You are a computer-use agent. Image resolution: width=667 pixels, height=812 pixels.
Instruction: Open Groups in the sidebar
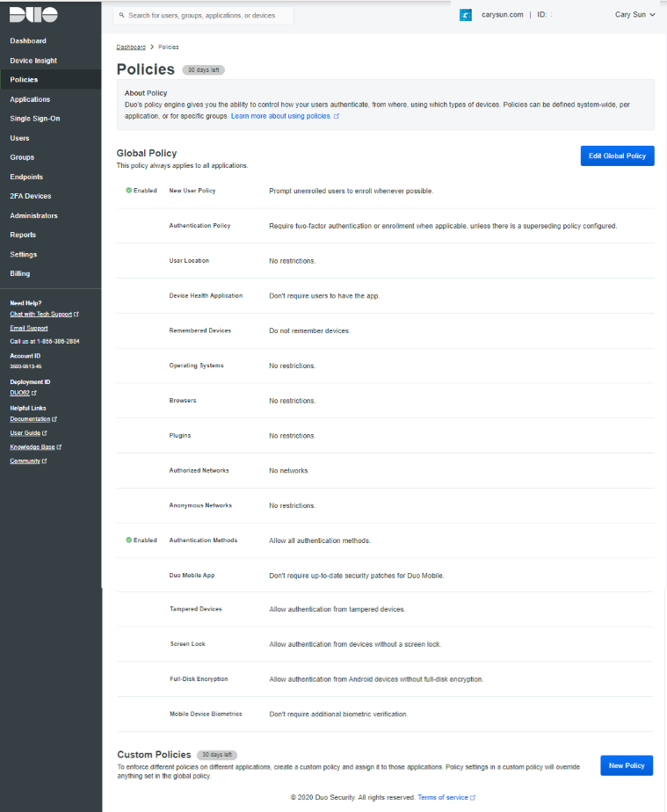pos(22,157)
